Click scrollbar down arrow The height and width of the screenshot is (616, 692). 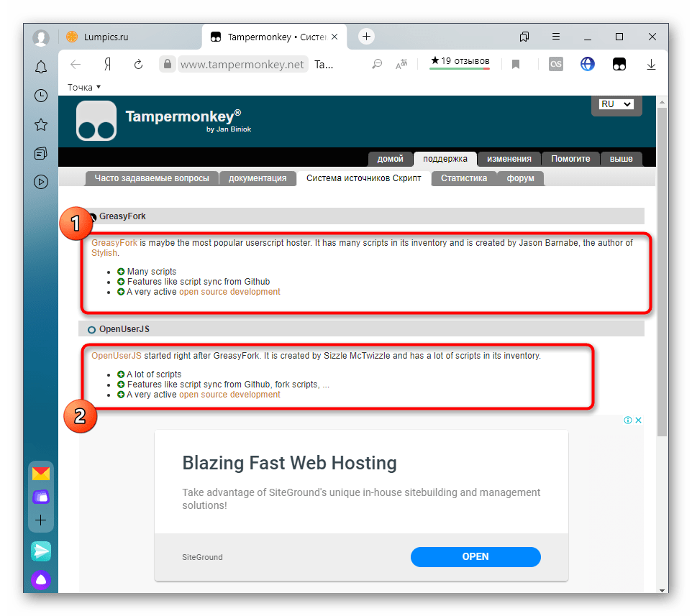[x=662, y=590]
